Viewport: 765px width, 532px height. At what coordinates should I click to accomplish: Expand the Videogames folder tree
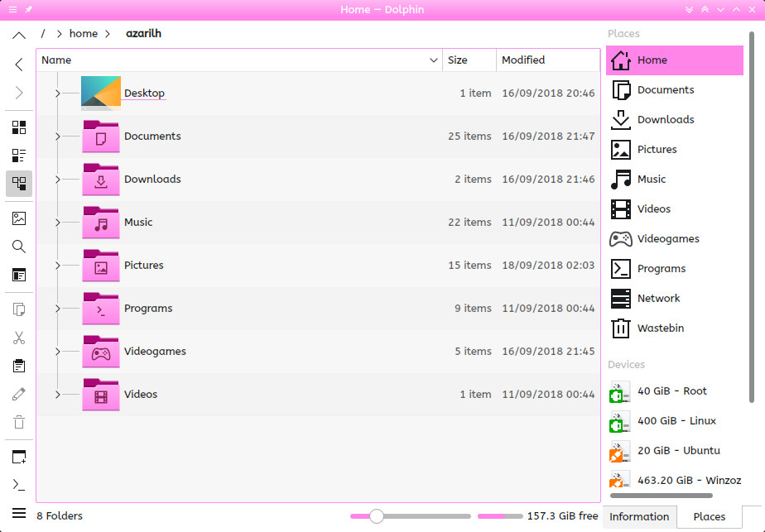click(58, 351)
